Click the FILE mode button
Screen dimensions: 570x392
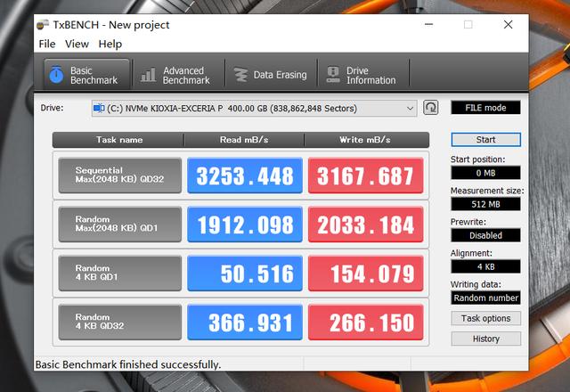click(485, 108)
